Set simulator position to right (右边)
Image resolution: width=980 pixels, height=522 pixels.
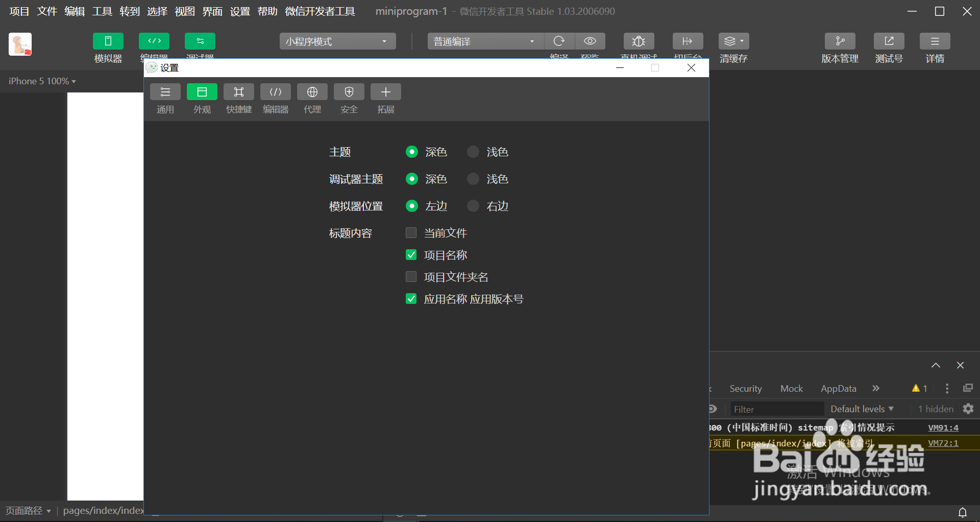(x=473, y=206)
